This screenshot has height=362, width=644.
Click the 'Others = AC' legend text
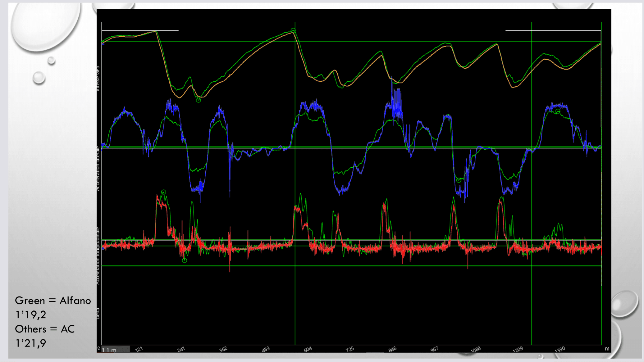pyautogui.click(x=45, y=329)
